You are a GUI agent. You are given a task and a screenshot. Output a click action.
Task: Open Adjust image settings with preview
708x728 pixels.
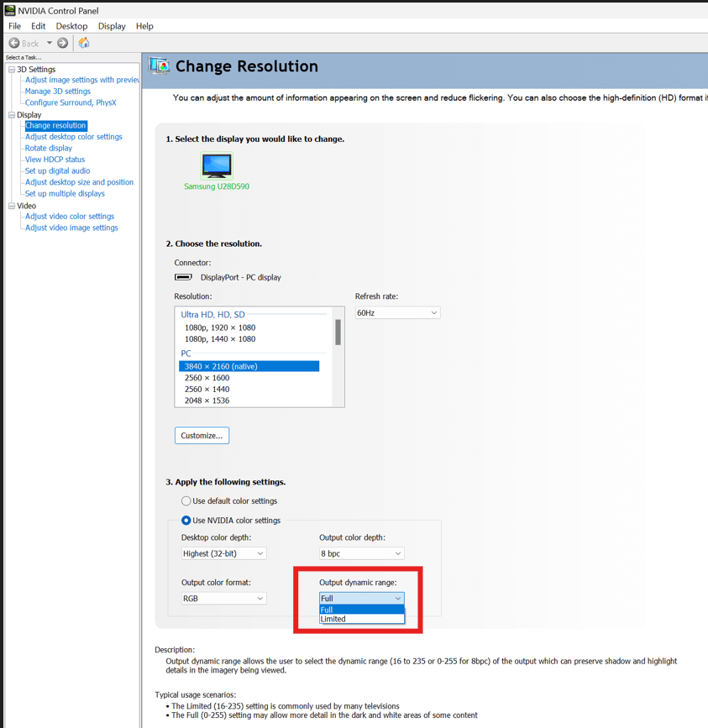coord(81,80)
